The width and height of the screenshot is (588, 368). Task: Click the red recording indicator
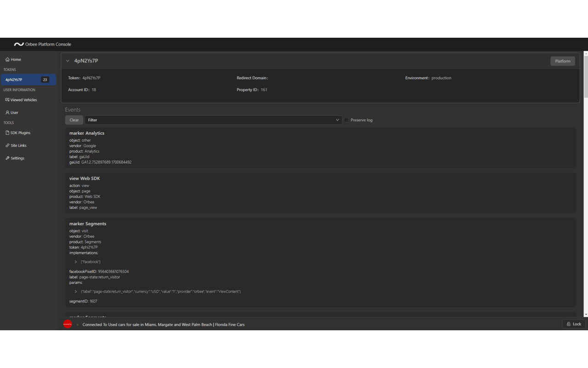click(68, 324)
